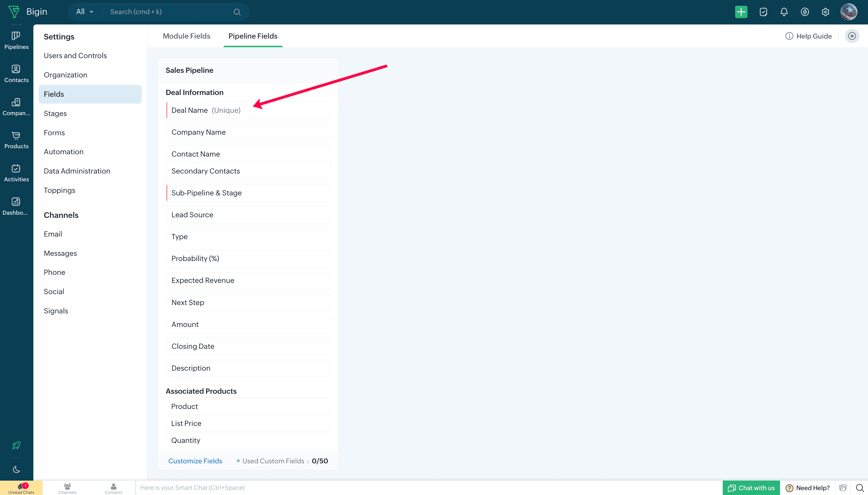Click the rocket icon in sidebar

pyautogui.click(x=16, y=445)
